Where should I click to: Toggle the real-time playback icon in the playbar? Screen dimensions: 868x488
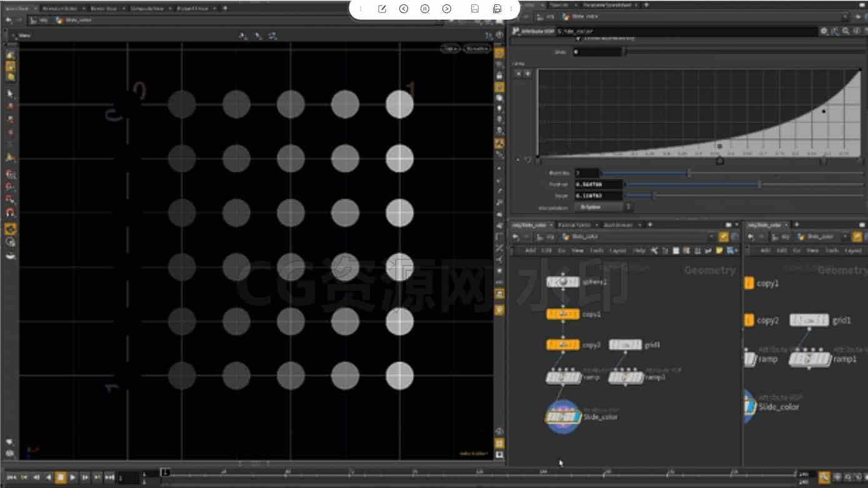coord(825,477)
